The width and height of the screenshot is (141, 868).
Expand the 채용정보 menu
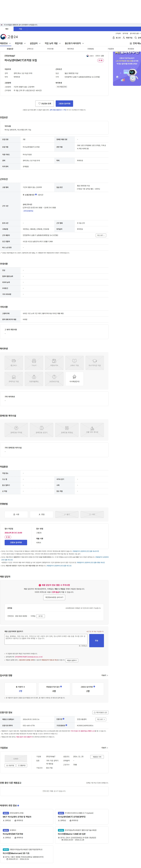coord(5,43)
